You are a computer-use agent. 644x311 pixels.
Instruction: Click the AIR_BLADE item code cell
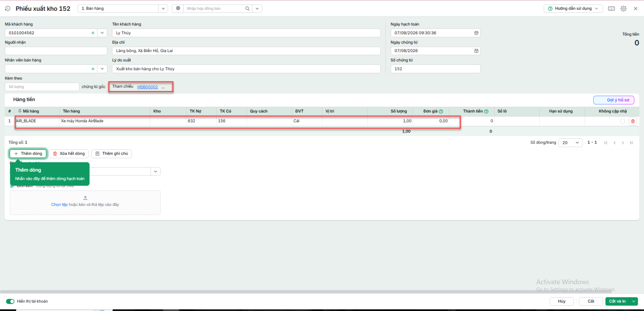pos(37,121)
